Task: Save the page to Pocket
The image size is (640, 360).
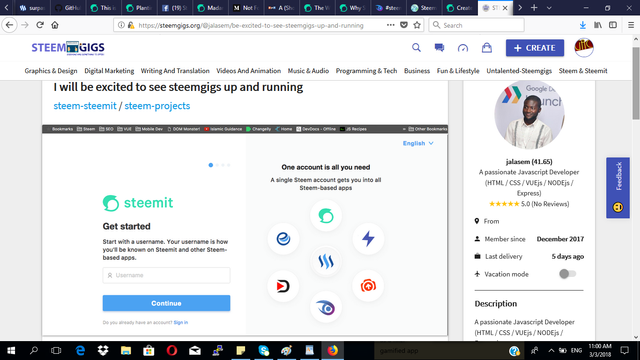Action: point(404,25)
